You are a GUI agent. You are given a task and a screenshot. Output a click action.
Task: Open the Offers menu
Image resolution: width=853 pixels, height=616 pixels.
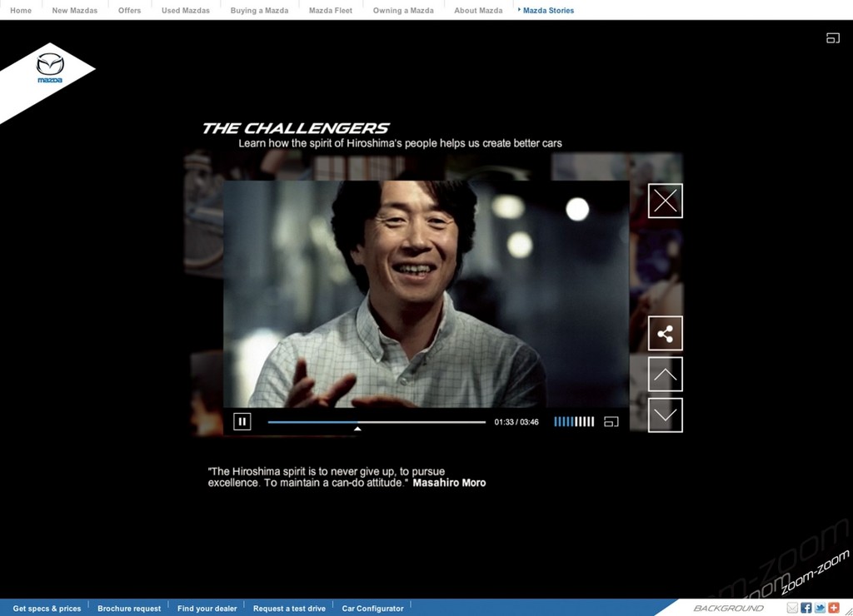pyautogui.click(x=129, y=10)
